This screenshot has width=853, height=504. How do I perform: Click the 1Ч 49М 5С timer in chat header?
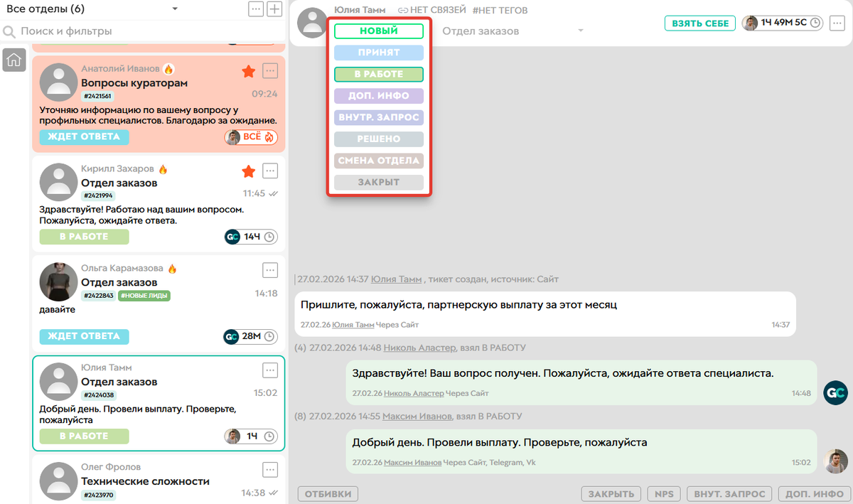pos(782,23)
